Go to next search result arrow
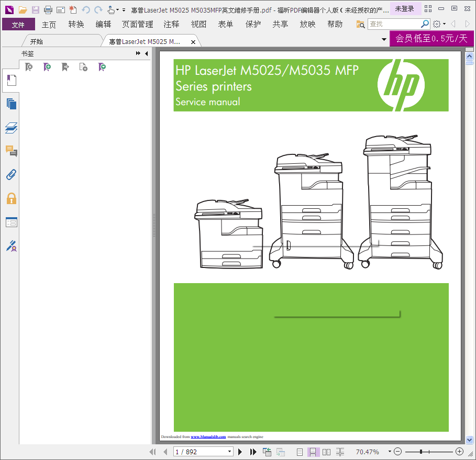 [x=467, y=24]
